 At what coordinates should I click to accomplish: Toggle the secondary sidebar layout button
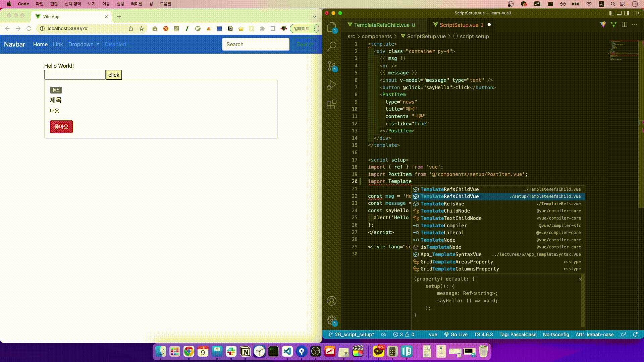tap(627, 13)
